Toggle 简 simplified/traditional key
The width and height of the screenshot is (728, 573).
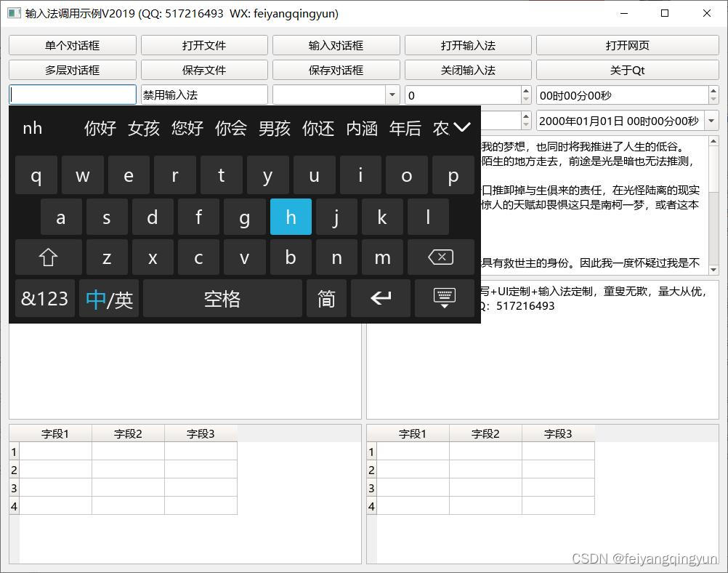(326, 298)
